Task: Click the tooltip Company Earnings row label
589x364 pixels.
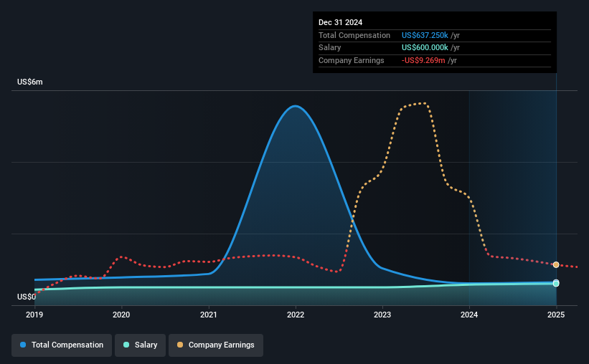Action: coord(352,60)
